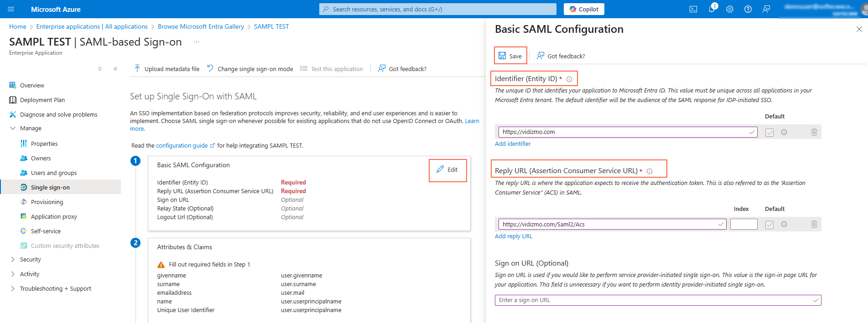The height and width of the screenshot is (323, 868).
Task: Toggle Default checkbox for reply URL row
Action: pos(769,225)
